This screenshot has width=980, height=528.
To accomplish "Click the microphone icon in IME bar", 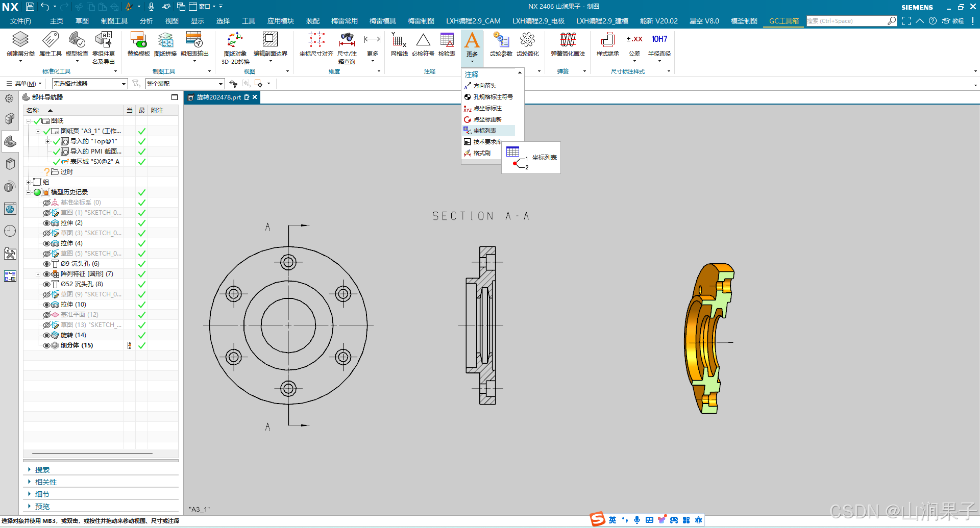I will tap(636, 520).
